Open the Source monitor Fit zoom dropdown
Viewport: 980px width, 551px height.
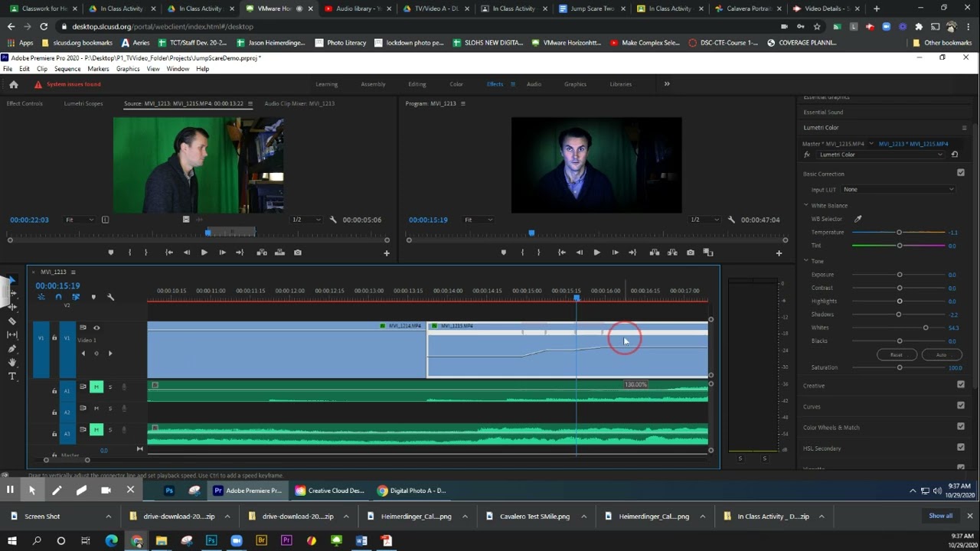tap(79, 220)
